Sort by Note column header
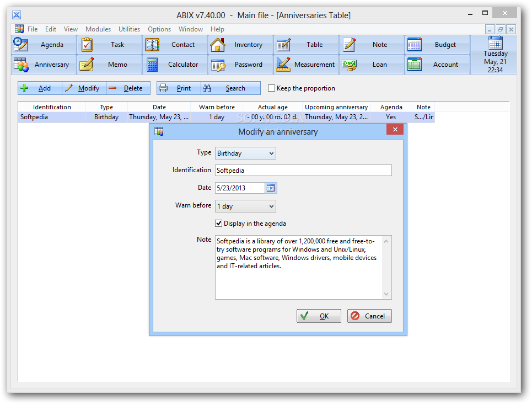532x404 pixels. coord(423,107)
